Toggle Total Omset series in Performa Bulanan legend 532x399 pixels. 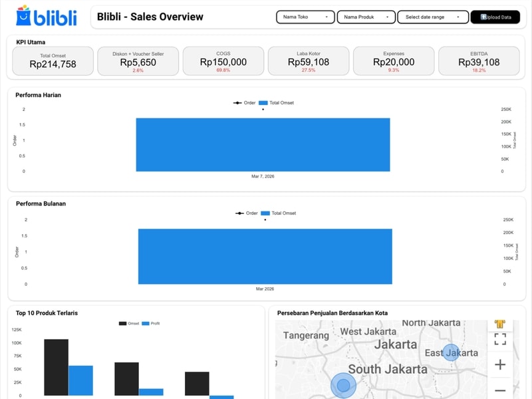279,213
